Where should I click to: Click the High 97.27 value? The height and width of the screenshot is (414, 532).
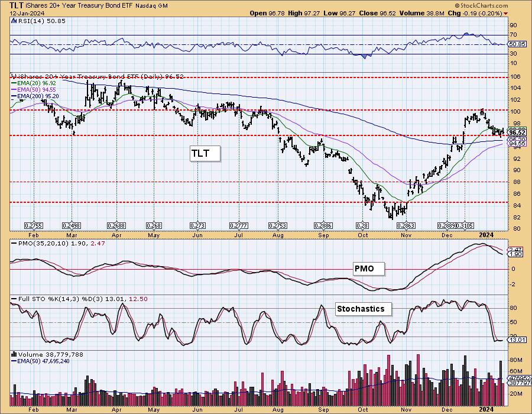(x=304, y=13)
